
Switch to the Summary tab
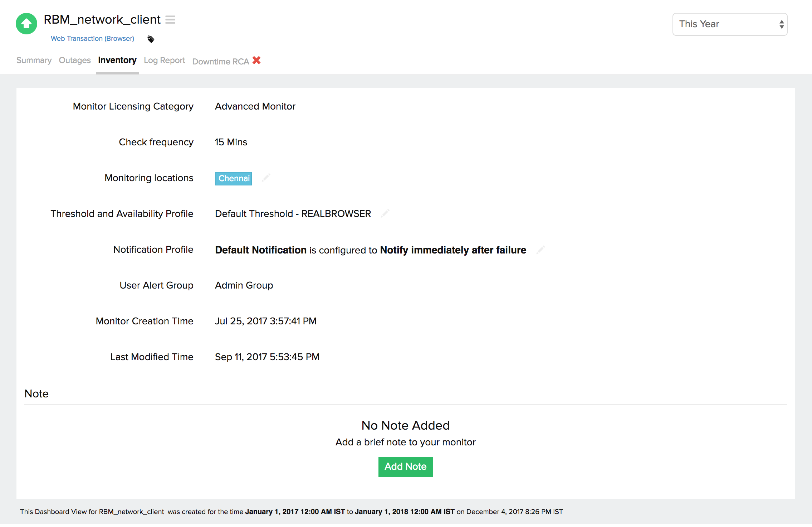coord(34,60)
